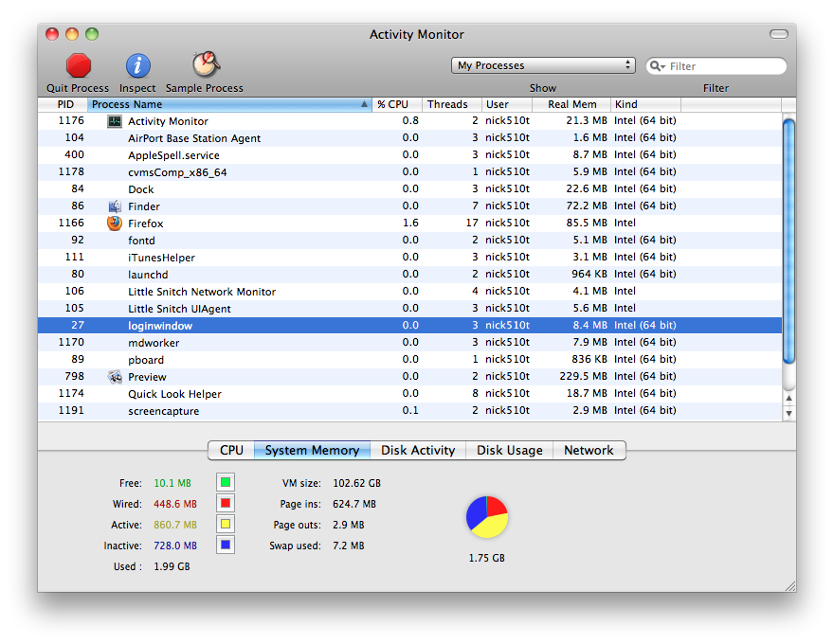Click the scroll up arrow
Screen dimensions: 834x644
pyautogui.click(x=789, y=398)
